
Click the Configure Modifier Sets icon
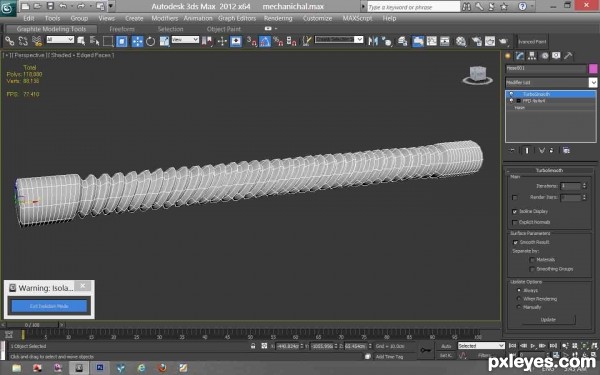[x=566, y=150]
